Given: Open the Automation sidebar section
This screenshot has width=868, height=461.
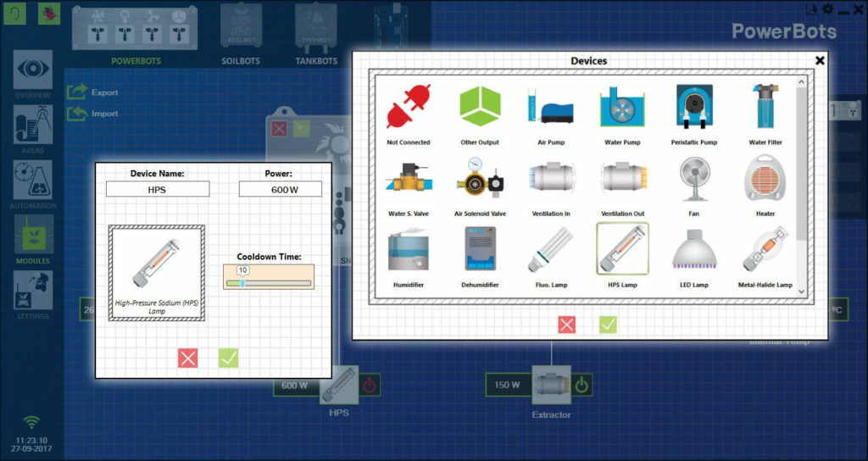Looking at the screenshot, I should click(x=33, y=181).
